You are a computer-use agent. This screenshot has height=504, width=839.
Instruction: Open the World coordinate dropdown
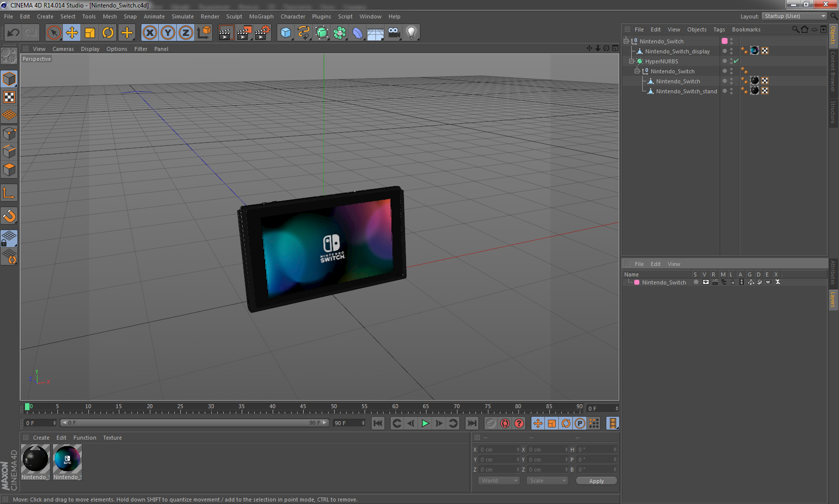pyautogui.click(x=498, y=481)
